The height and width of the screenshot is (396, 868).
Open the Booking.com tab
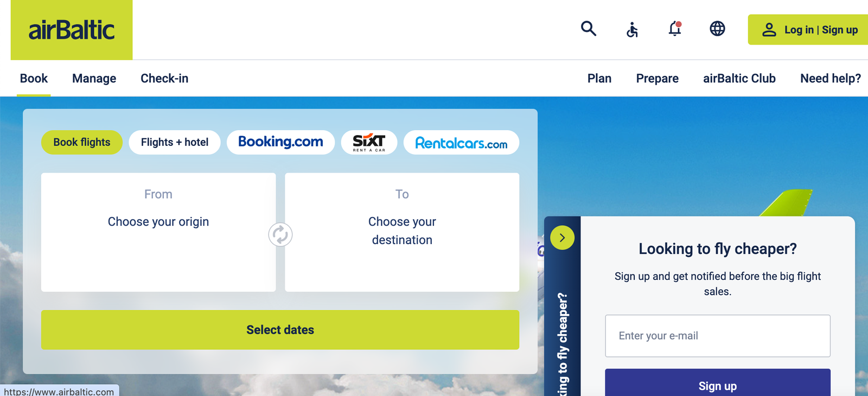tap(280, 142)
